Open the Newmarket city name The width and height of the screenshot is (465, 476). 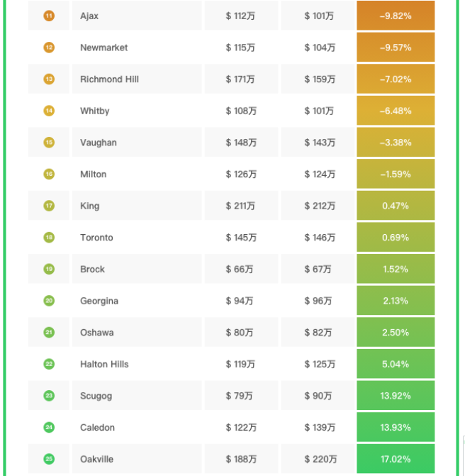[x=103, y=48]
